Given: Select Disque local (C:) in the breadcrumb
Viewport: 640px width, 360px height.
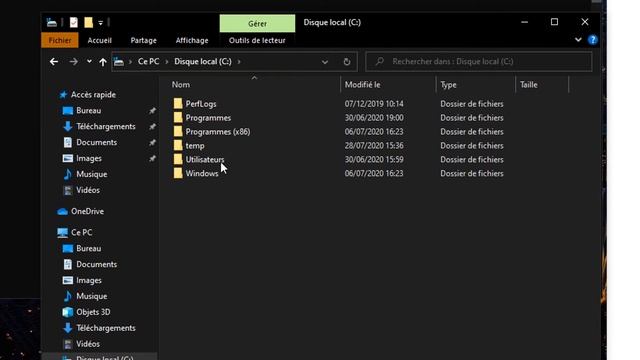Looking at the screenshot, I should coord(203,62).
